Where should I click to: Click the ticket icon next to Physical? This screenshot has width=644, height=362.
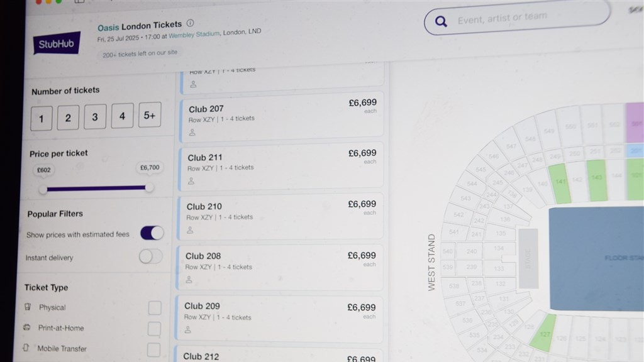[28, 307]
